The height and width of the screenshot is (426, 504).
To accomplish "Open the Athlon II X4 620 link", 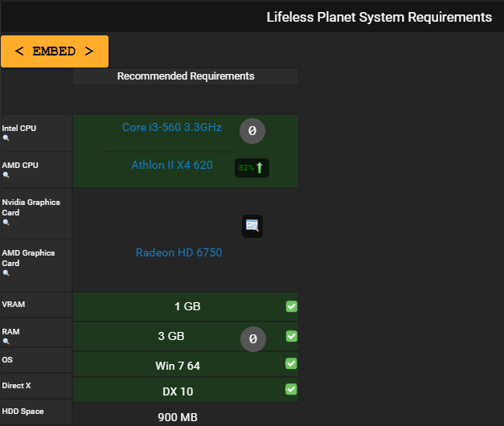I will tap(172, 165).
